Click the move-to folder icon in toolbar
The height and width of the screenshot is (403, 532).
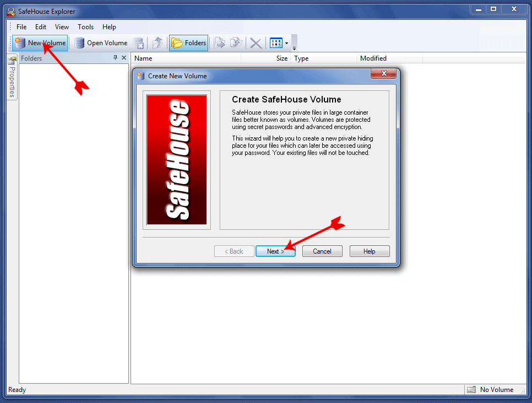tap(236, 43)
